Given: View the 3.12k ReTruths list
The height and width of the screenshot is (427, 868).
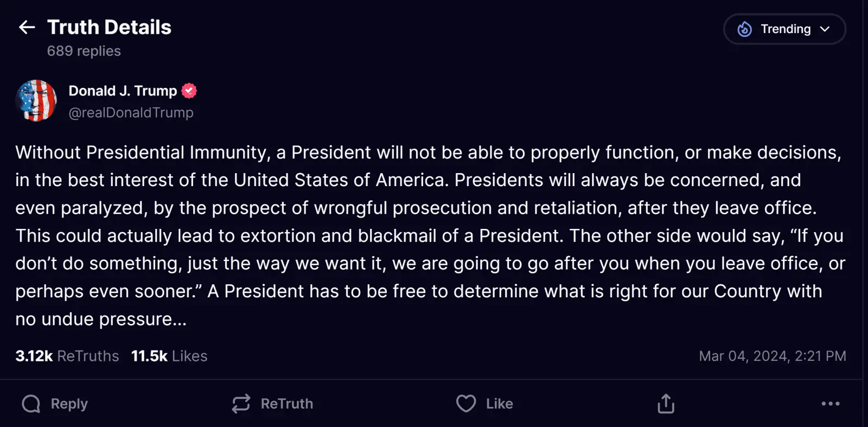Looking at the screenshot, I should point(67,356).
